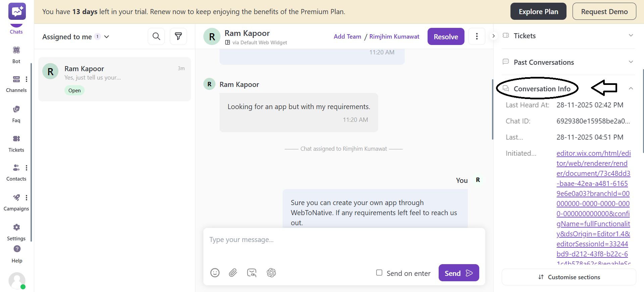Click the Customise sections button
Viewport: 644px width, 292px height.
tap(569, 277)
